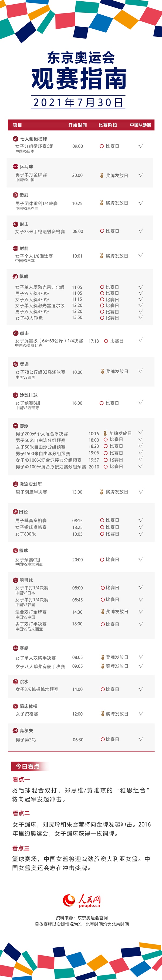Click the sailing sport icon
Screen dimensions: 162x980
point(16,276)
